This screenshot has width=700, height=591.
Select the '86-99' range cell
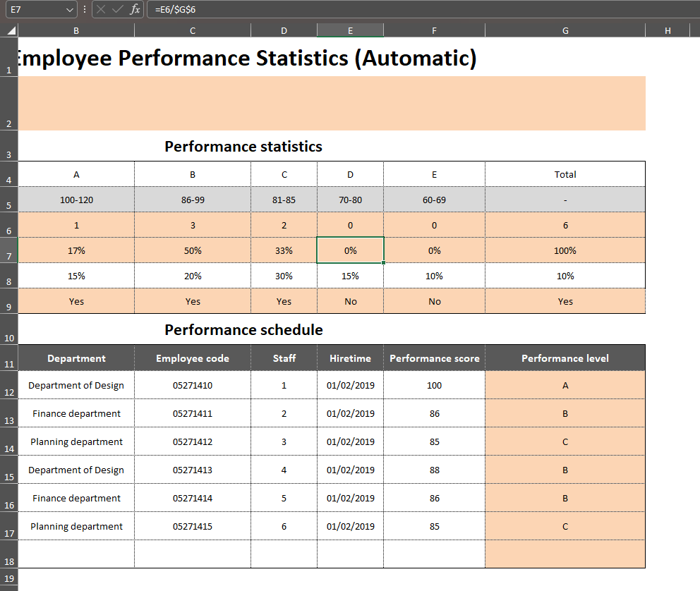coord(193,200)
